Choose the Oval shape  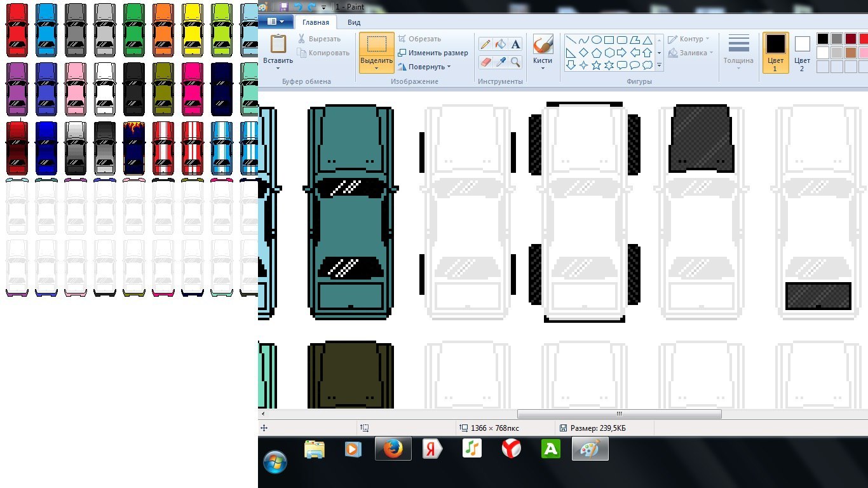click(596, 39)
